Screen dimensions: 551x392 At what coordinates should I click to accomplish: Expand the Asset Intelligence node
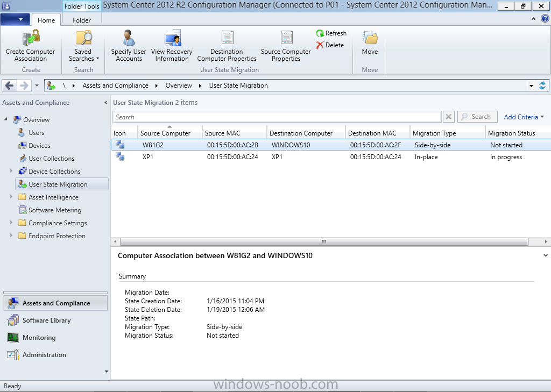pyautogui.click(x=11, y=197)
